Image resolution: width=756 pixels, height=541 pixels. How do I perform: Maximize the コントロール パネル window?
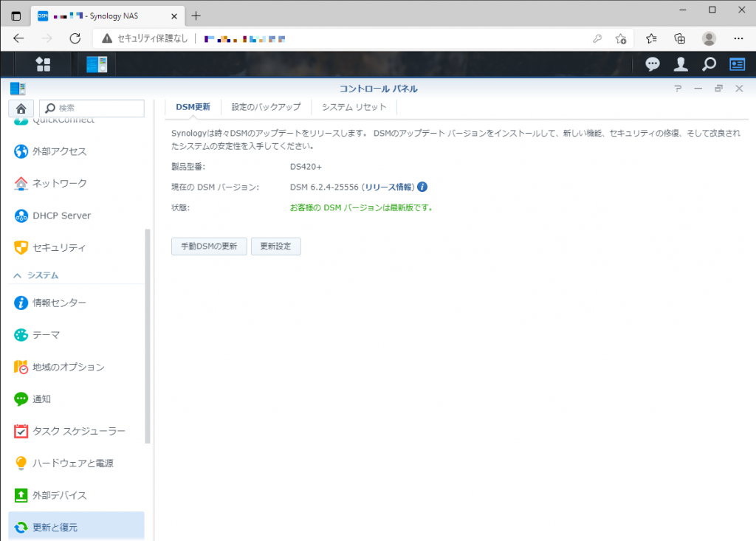718,89
